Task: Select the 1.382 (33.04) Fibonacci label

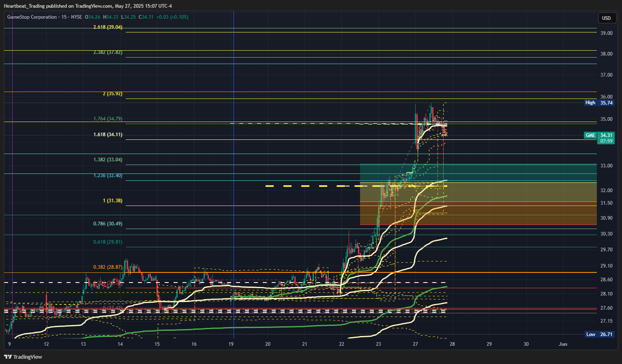Action: pyautogui.click(x=108, y=160)
